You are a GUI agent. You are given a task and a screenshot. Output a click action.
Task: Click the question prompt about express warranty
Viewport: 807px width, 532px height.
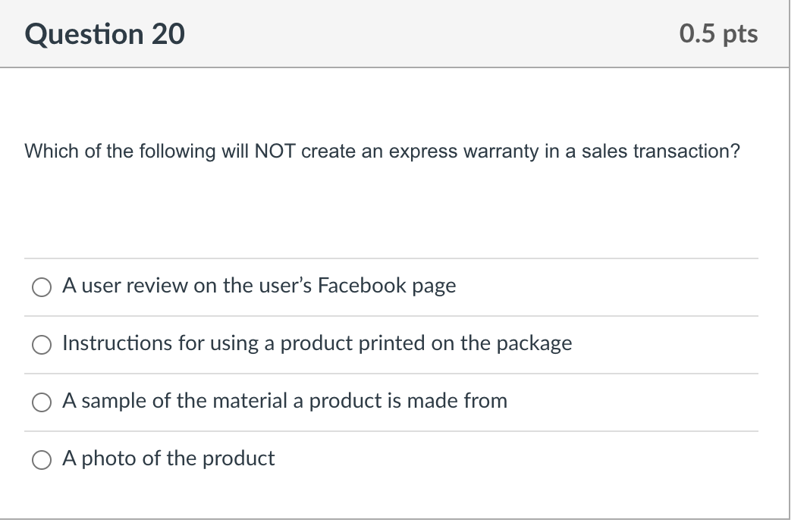[x=382, y=152]
